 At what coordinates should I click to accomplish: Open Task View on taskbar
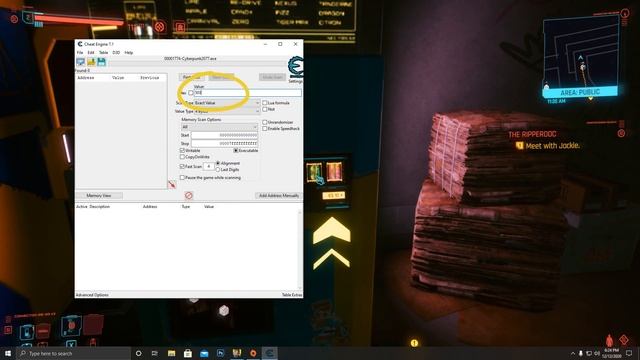click(x=155, y=353)
